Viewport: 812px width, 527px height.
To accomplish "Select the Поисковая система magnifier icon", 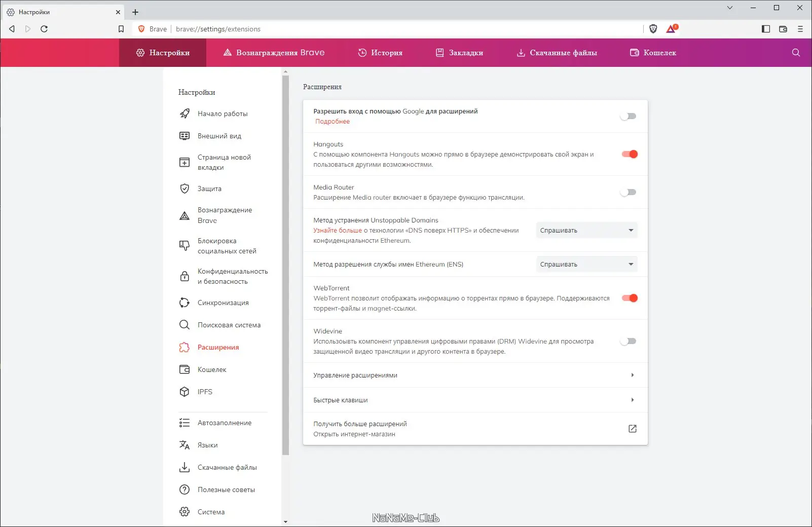I will point(184,325).
